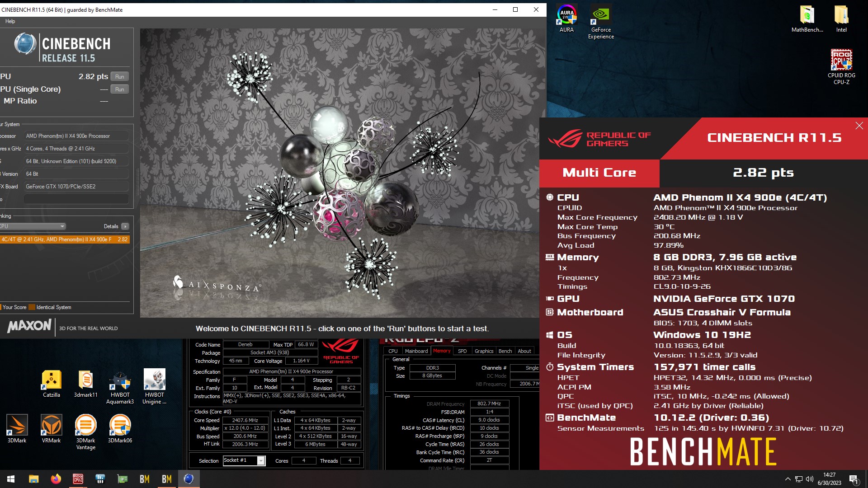Click the AMD Phenom II X4 900e processor field
Screen dimensions: 868x488
pyautogui.click(x=76, y=136)
